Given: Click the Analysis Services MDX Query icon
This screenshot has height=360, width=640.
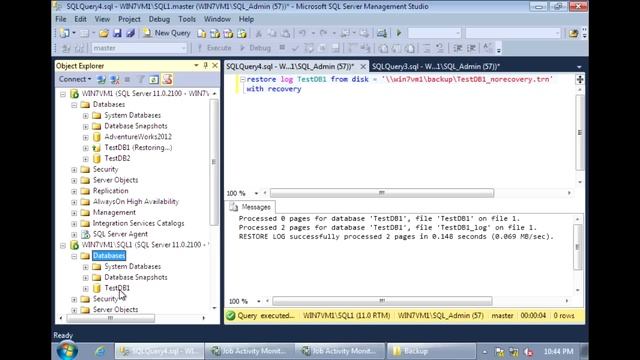Looking at the screenshot, I should (215, 33).
